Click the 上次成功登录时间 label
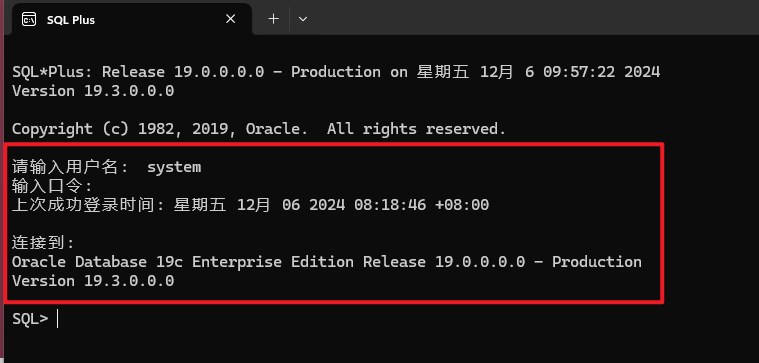Viewport: 759px width, 363px height. [x=89, y=205]
